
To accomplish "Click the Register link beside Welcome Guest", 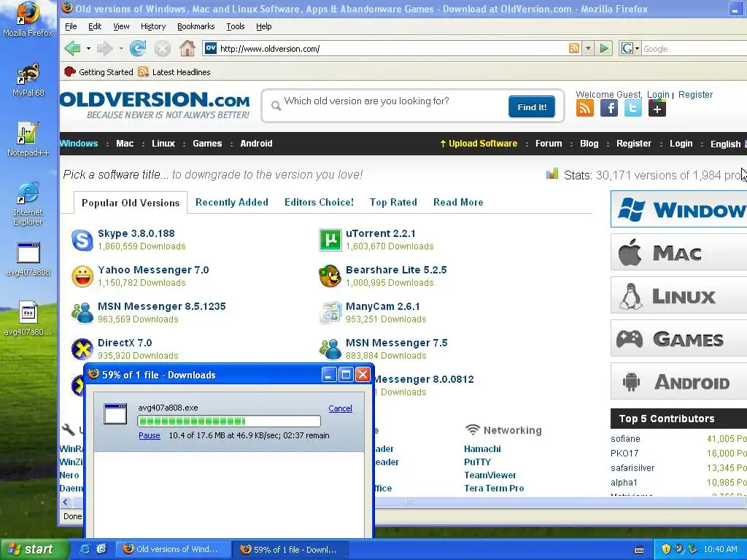I will pos(695,94).
